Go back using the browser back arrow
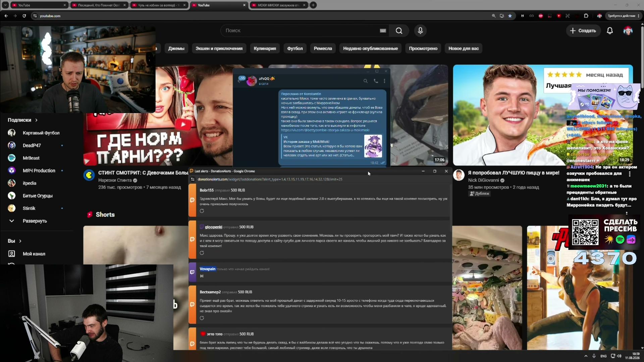The width and height of the screenshot is (644, 362). [6, 16]
